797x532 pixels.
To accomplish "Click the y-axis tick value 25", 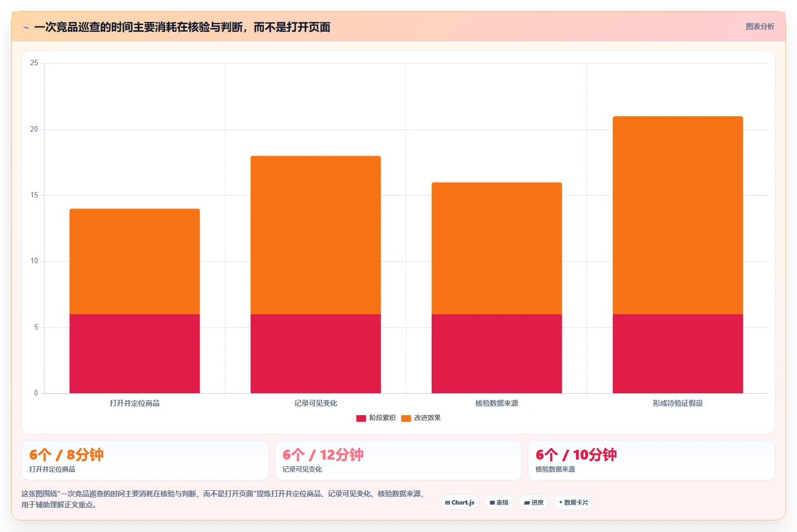I will click(x=34, y=63).
